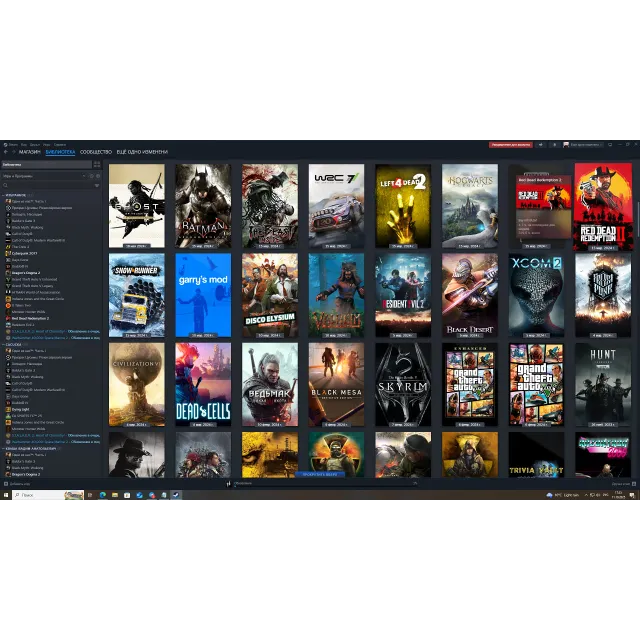The width and height of the screenshot is (640, 640).
Task: Collapse the third sidebar collection header
Action: coord(31,449)
